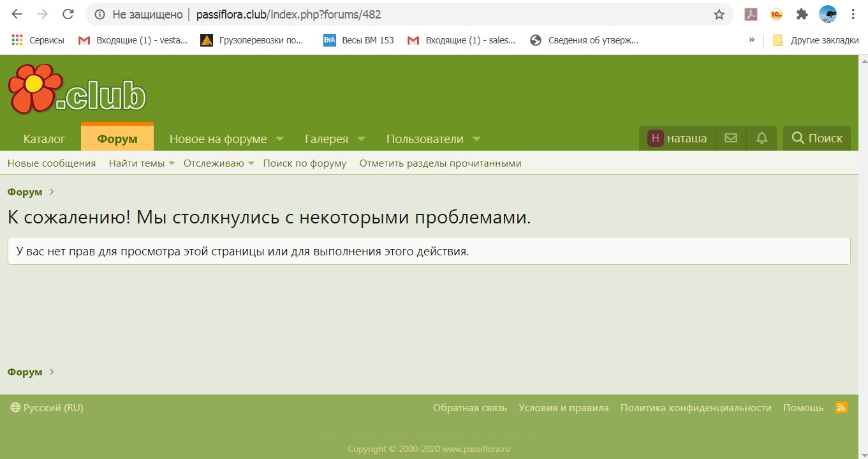Open the Обратная связь footer link
This screenshot has height=459, width=868.
(469, 407)
